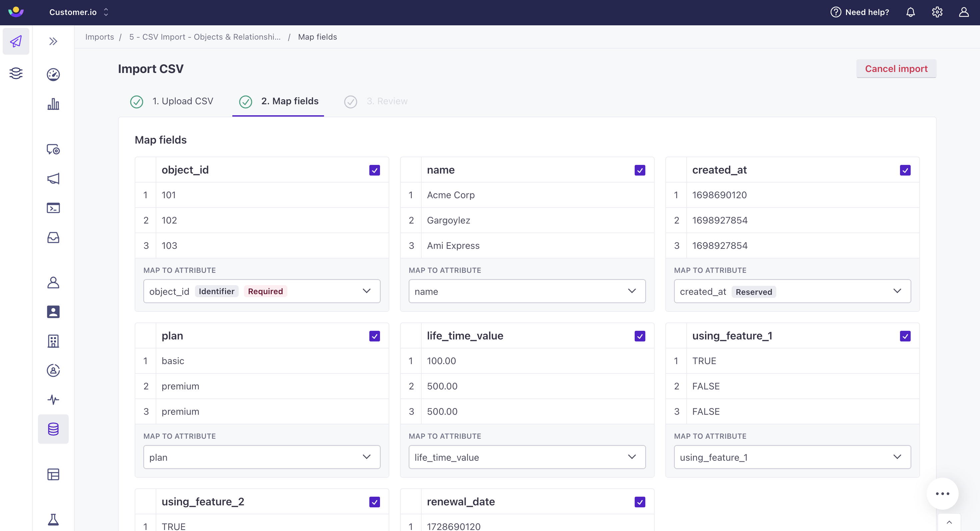Uncheck the life_time_value column checkbox
This screenshot has height=531, width=980.
pyautogui.click(x=640, y=336)
